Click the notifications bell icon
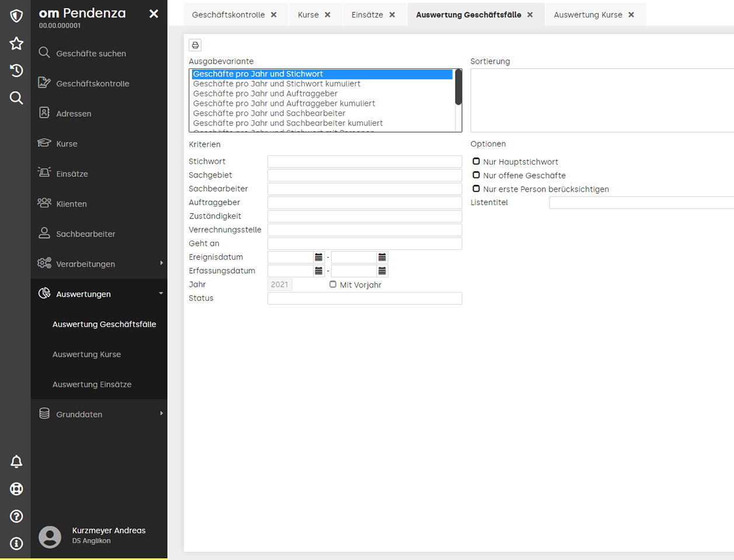The width and height of the screenshot is (734, 560). pyautogui.click(x=16, y=461)
